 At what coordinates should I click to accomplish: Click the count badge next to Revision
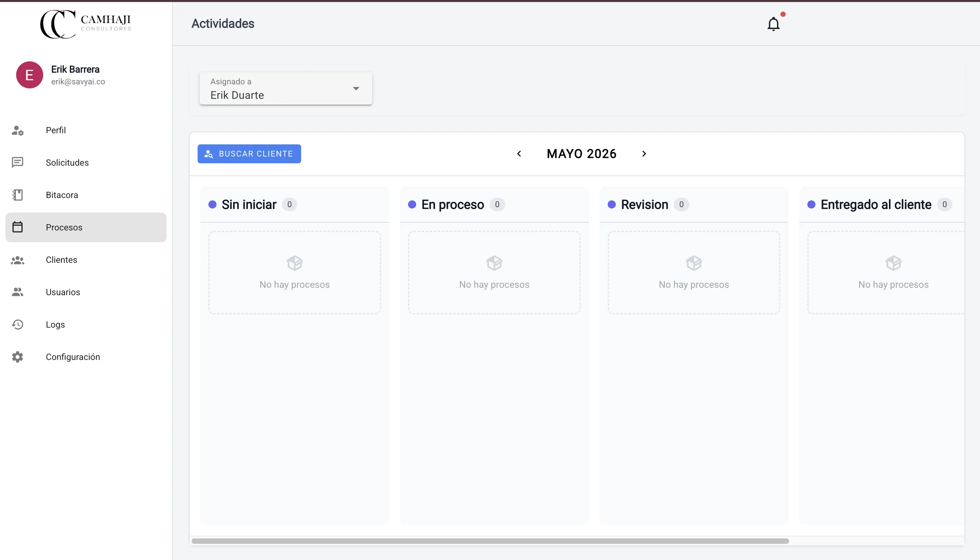point(681,205)
